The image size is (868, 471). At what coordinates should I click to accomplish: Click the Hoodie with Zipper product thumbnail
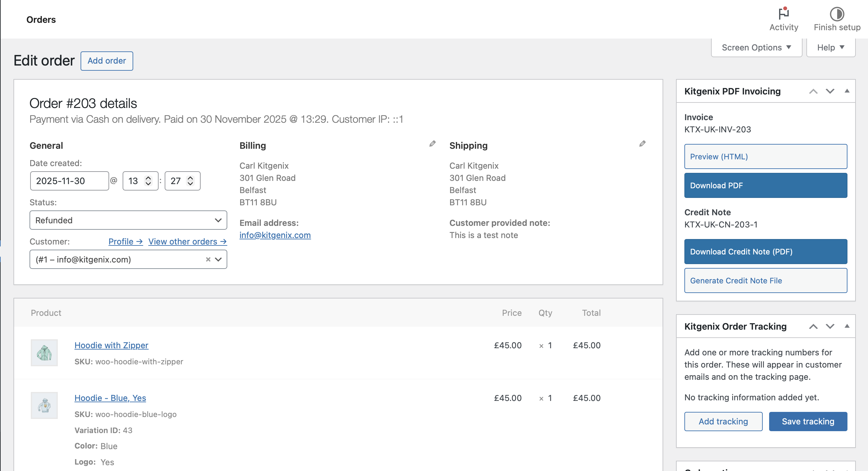pos(44,353)
